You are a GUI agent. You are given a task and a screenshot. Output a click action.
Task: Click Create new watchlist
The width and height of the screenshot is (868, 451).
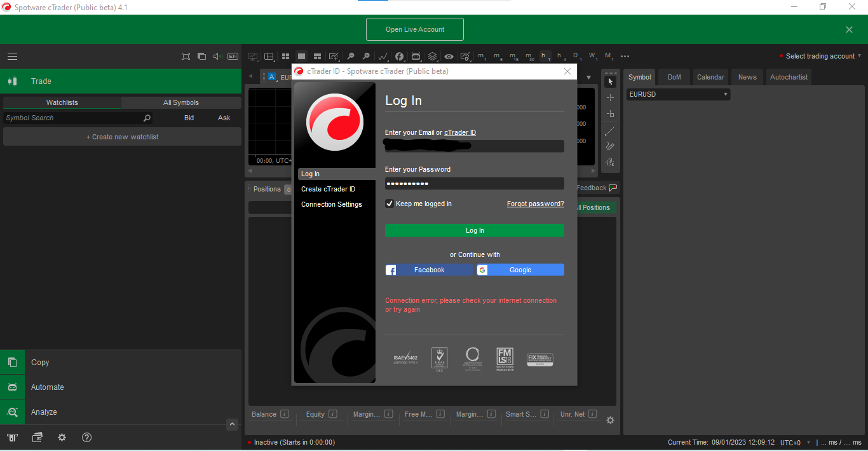click(x=122, y=137)
